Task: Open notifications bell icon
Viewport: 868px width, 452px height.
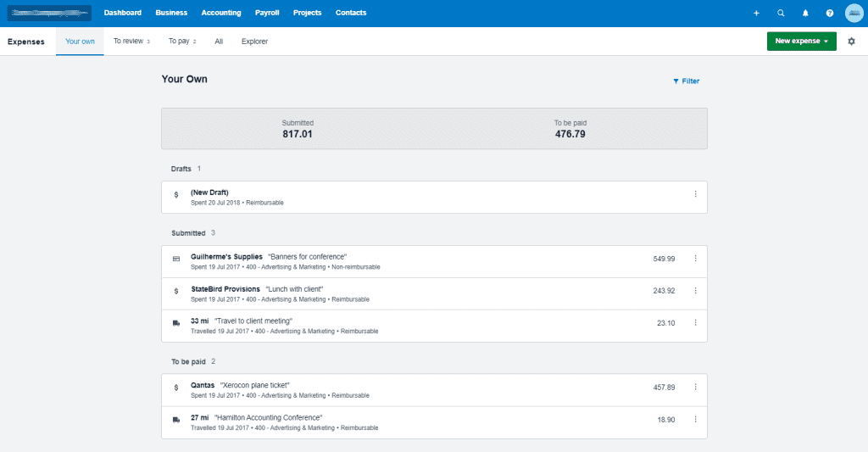Action: click(x=805, y=13)
